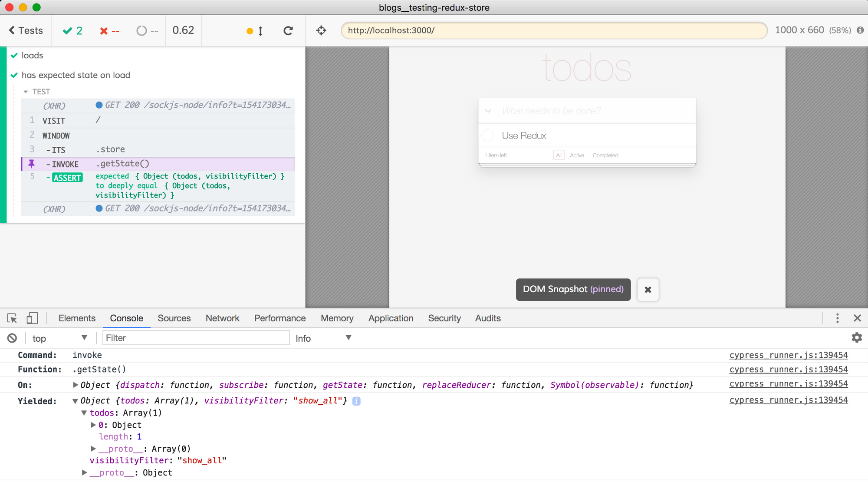Open DevTools three-dot more menu
This screenshot has width=868, height=482.
pyautogui.click(x=837, y=318)
